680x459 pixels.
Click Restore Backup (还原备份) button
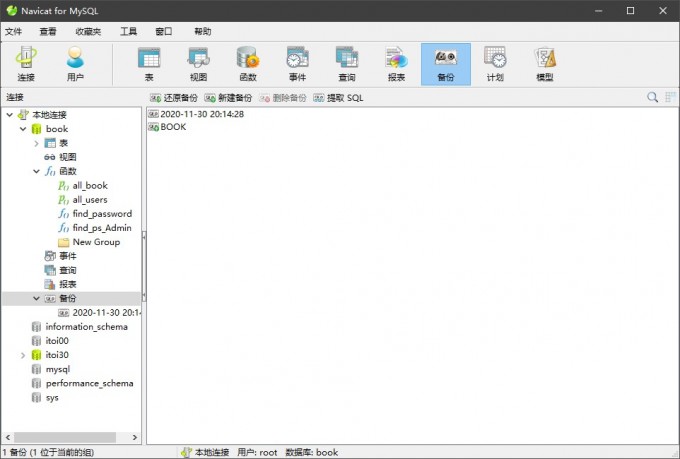(173, 98)
